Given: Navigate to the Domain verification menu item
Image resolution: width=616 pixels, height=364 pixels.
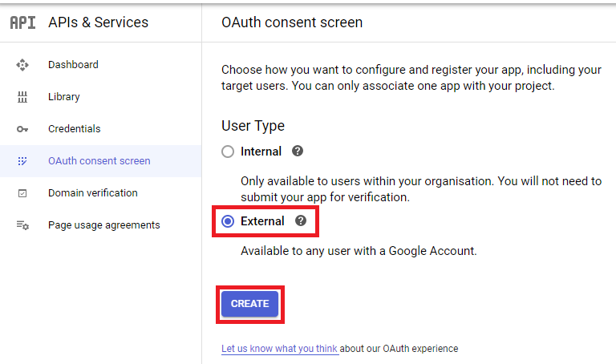Looking at the screenshot, I should pos(92,193).
